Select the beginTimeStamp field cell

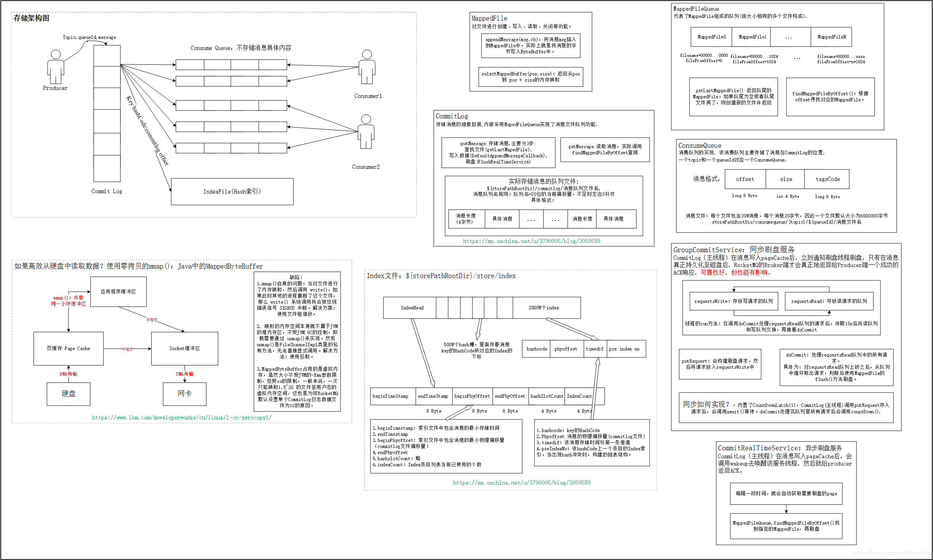tap(391, 396)
